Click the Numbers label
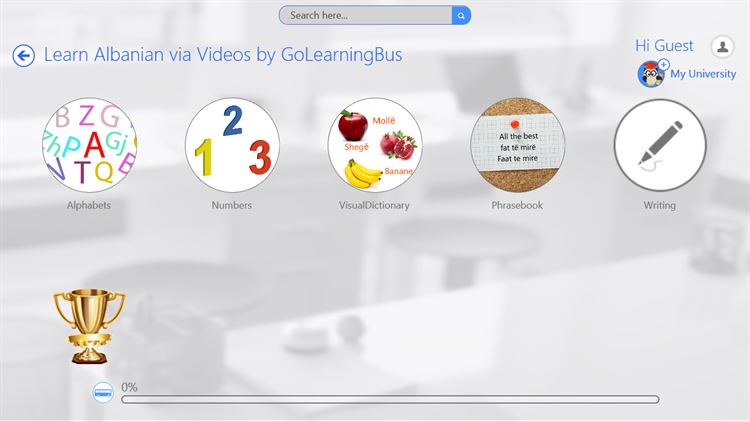The height and width of the screenshot is (422, 750). 232,205
